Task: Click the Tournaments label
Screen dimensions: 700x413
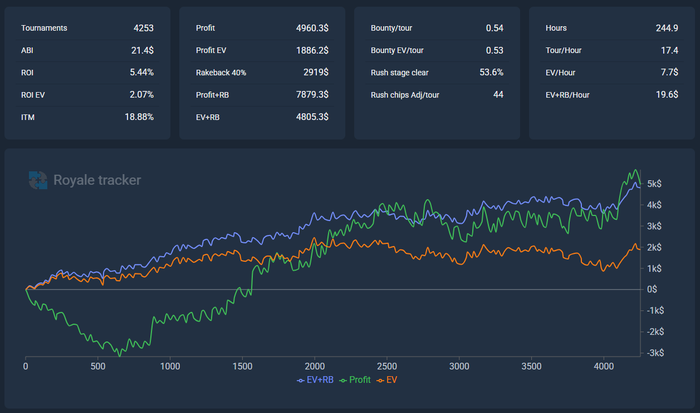Action: [44, 28]
